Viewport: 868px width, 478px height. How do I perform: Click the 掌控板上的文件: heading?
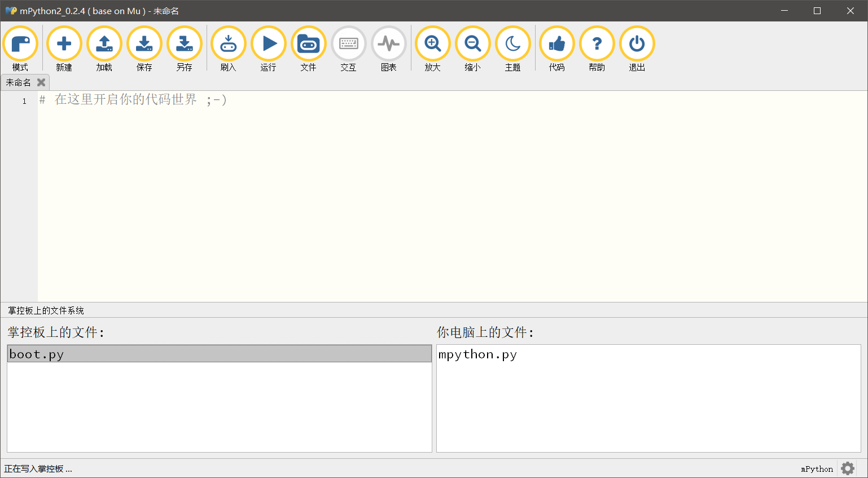(56, 332)
